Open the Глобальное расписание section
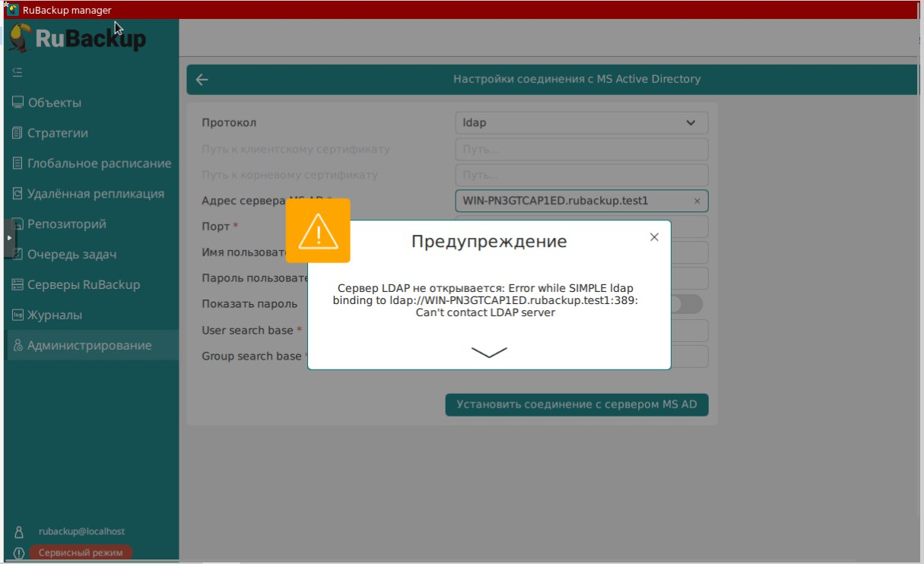This screenshot has width=924, height=564. 99,163
